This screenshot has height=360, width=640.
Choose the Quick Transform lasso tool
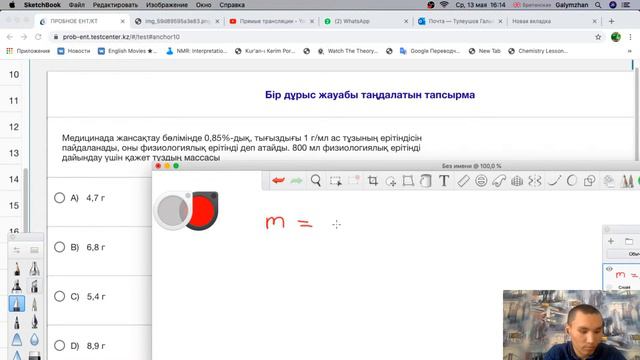391,181
